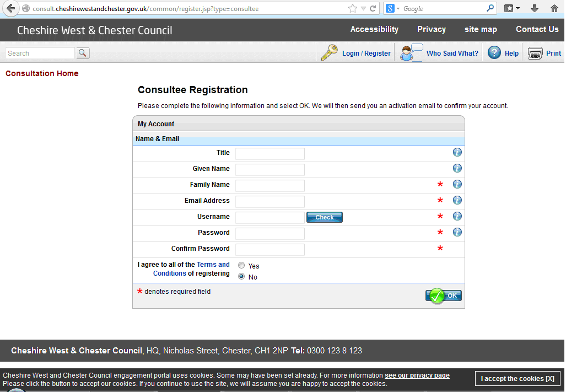
Task: Click the site Search text field
Action: 40,53
